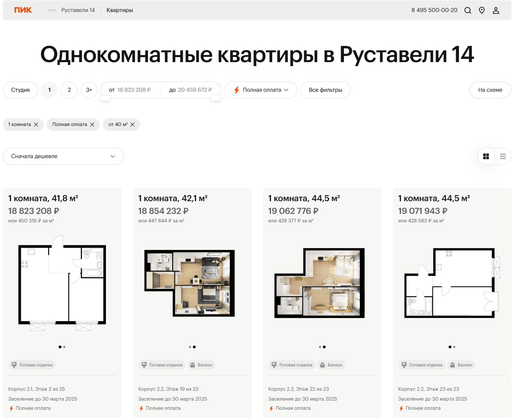Go to Руставели 14 breadcrumb
Viewport: 515px width, 420px height.
78,10
